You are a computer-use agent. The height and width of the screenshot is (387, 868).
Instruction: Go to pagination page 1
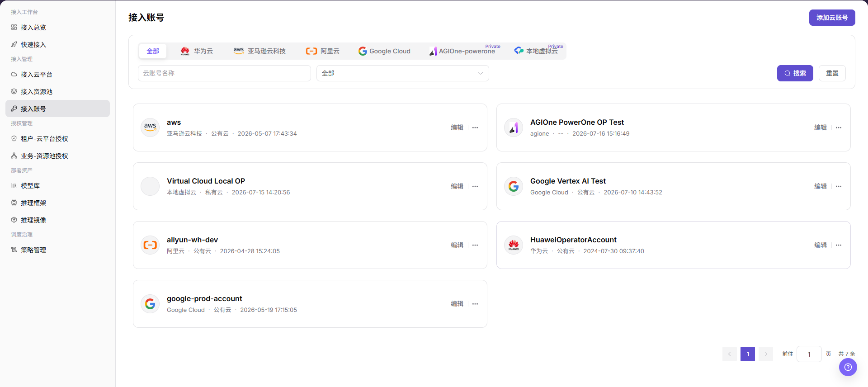click(748, 354)
